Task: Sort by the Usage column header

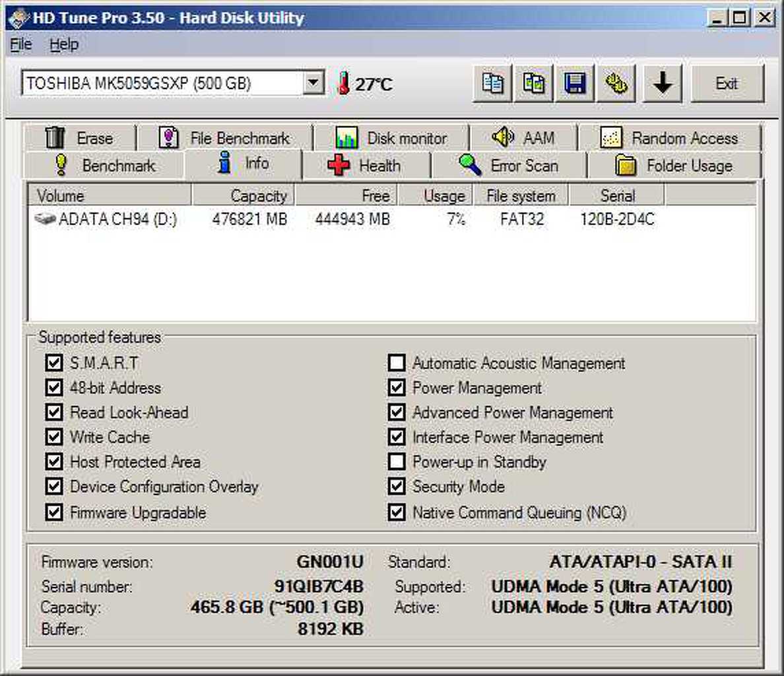Action: pyautogui.click(x=435, y=195)
